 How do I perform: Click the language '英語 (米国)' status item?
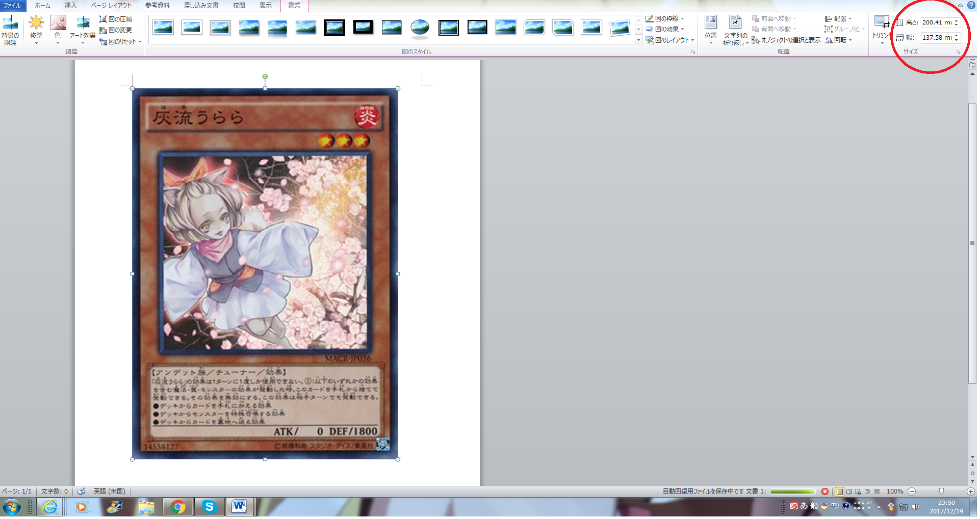(x=110, y=491)
